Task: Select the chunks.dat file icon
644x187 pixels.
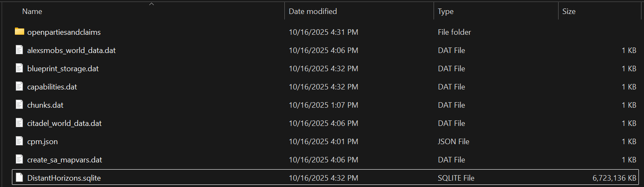Action: point(19,105)
